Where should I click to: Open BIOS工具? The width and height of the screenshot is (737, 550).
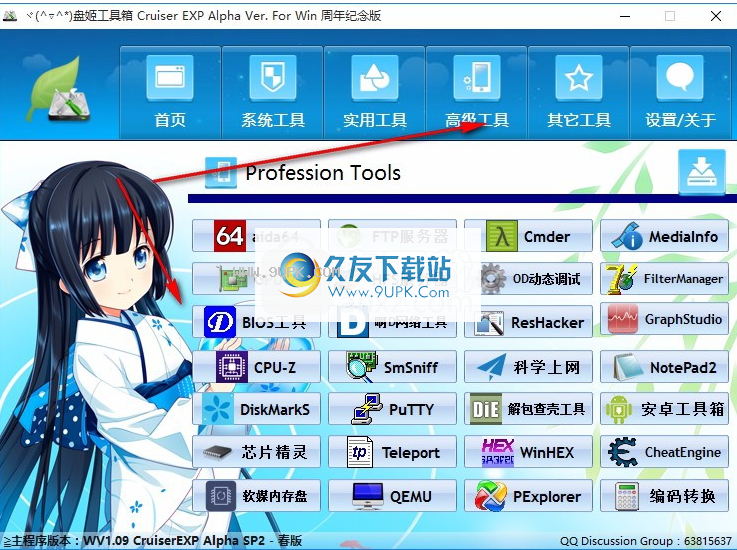coord(257,322)
